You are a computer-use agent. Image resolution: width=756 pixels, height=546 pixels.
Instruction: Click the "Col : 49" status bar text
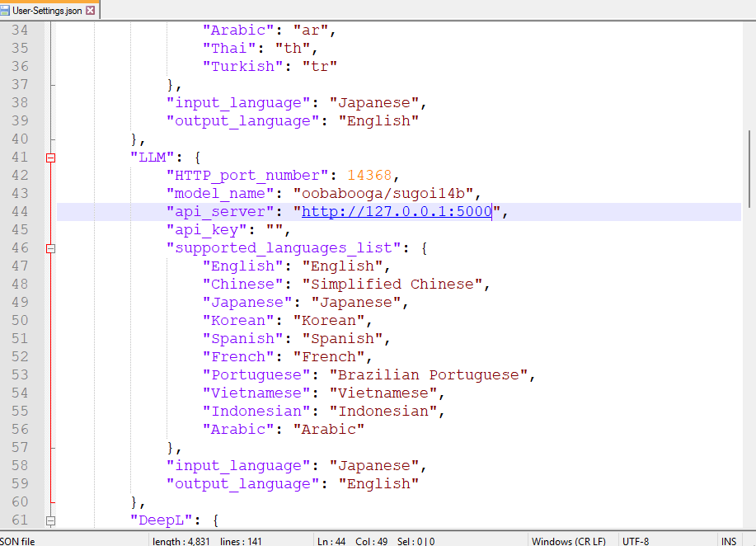click(x=371, y=541)
